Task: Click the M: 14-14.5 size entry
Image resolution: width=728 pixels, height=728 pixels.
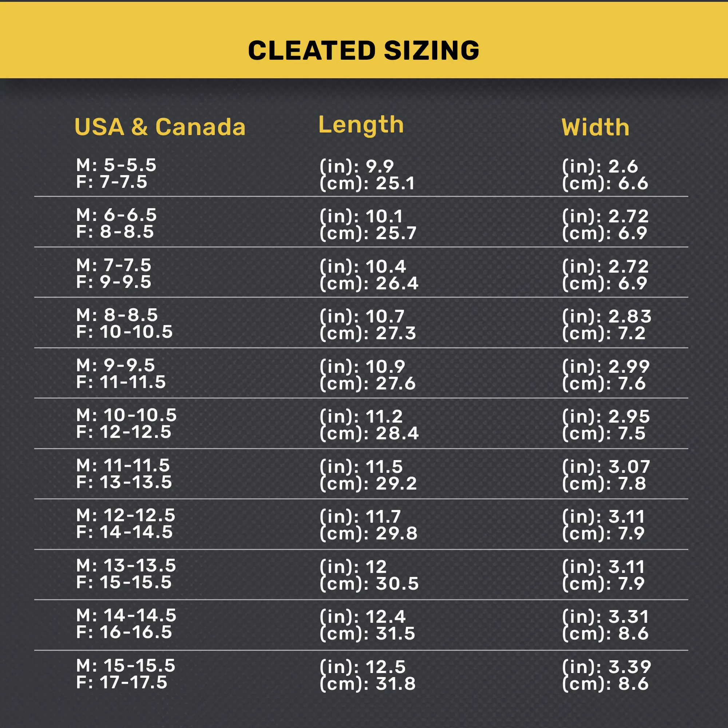Action: (x=126, y=615)
